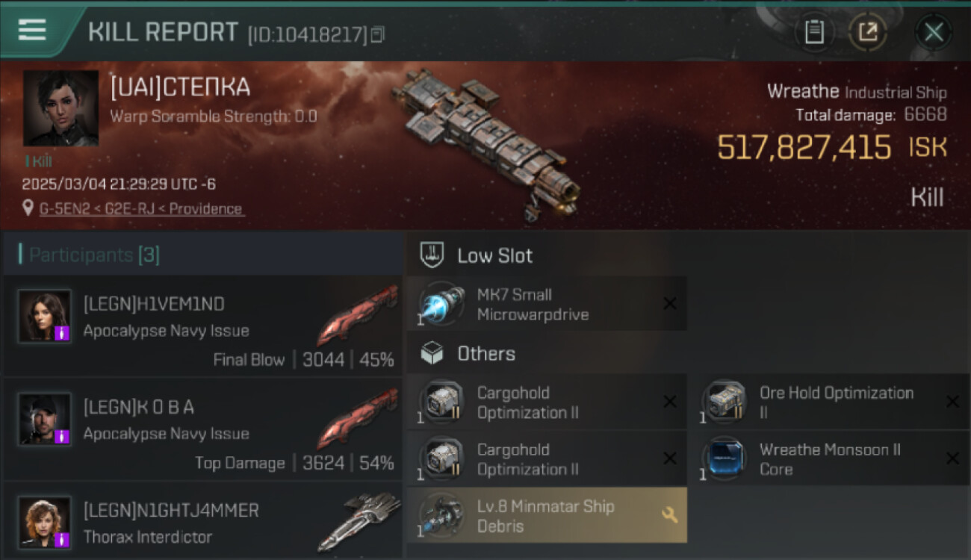971x560 pixels.
Task: Click the clipboard report icon
Action: (x=814, y=31)
